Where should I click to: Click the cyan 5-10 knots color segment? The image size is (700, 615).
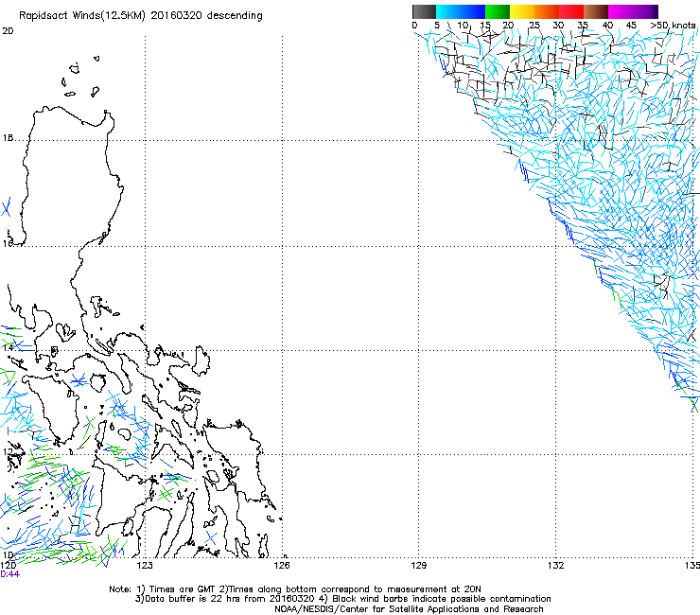[448, 11]
